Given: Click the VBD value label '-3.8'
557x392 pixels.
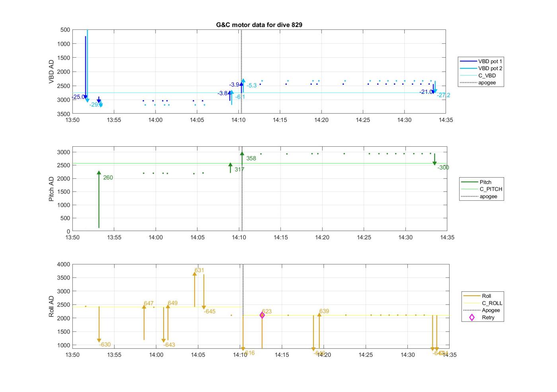Looking at the screenshot, I should point(223,93).
